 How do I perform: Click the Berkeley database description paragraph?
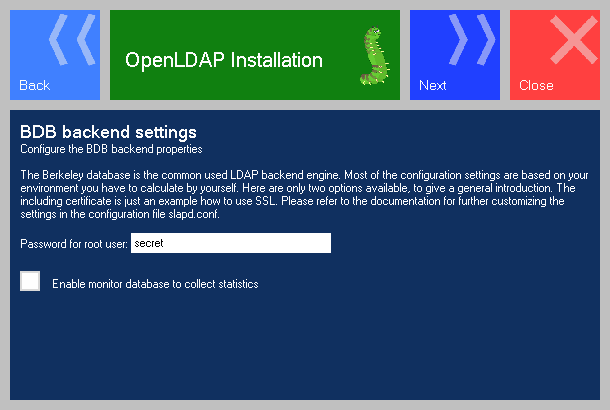pos(304,194)
